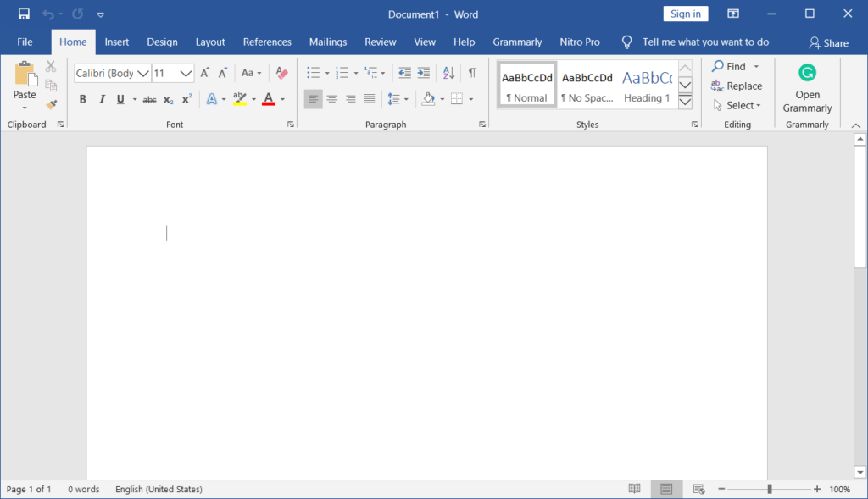
Task: Open the Text Highlight Color dropdown
Action: [253, 99]
